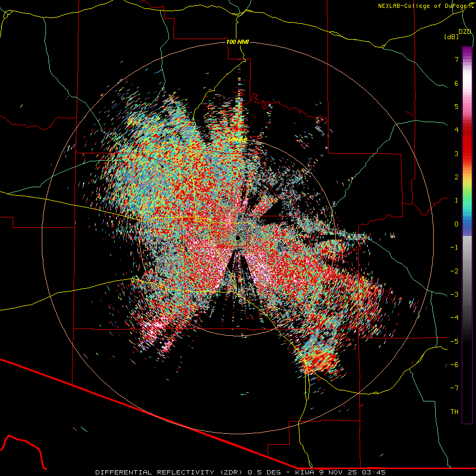476x476 pixels.
Task: Click the color scale label 4
Action: point(456,130)
